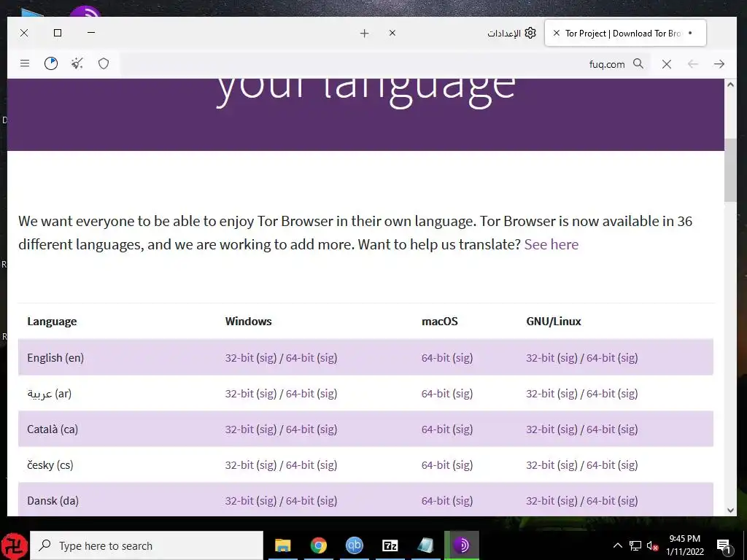Open česky macOS 64-bit download
747x560 pixels.
click(436, 464)
